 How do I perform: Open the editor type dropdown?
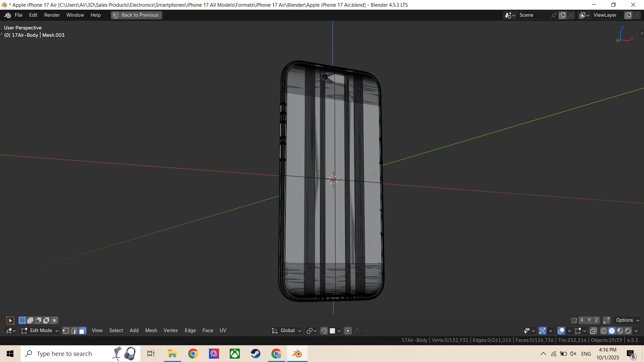point(11,331)
